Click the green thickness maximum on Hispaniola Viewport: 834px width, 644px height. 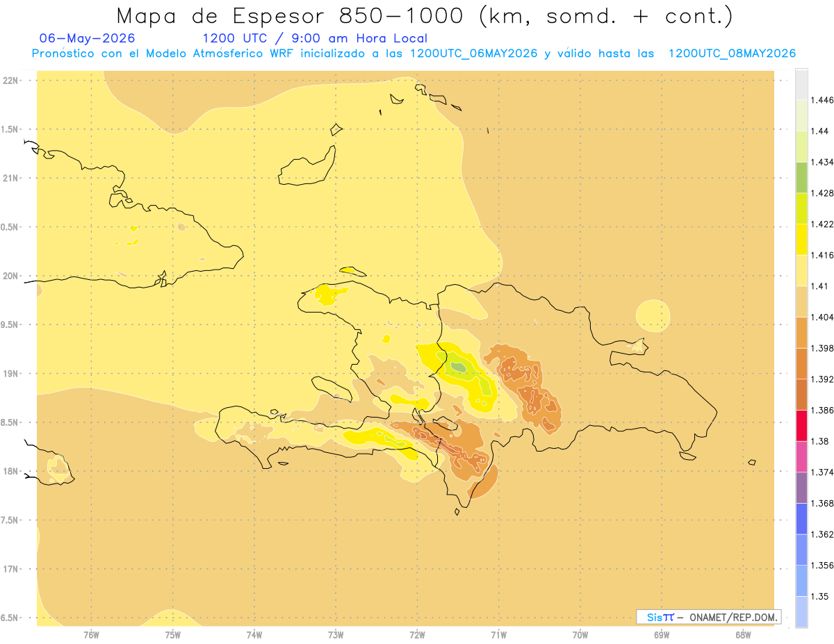pos(457,366)
